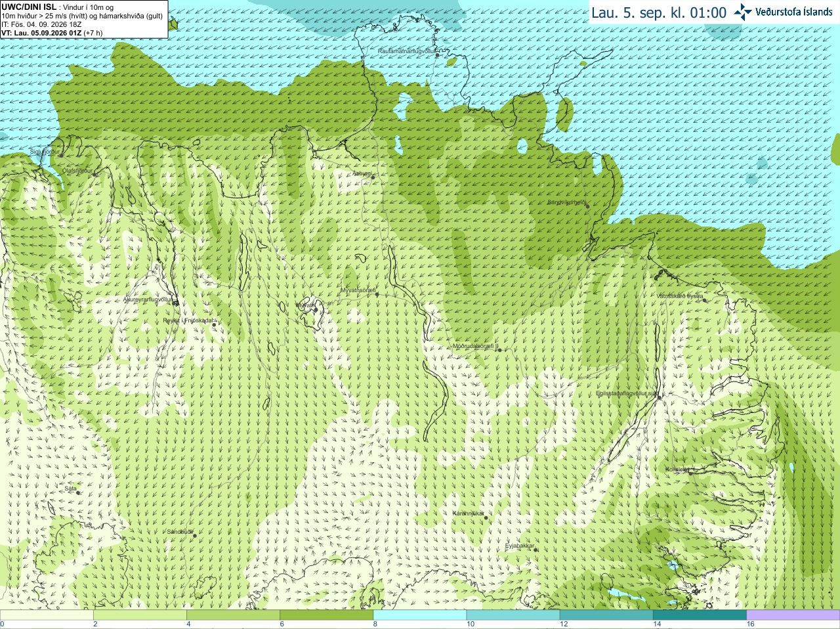Select the Eyjabakkar station label

pyautogui.click(x=520, y=546)
